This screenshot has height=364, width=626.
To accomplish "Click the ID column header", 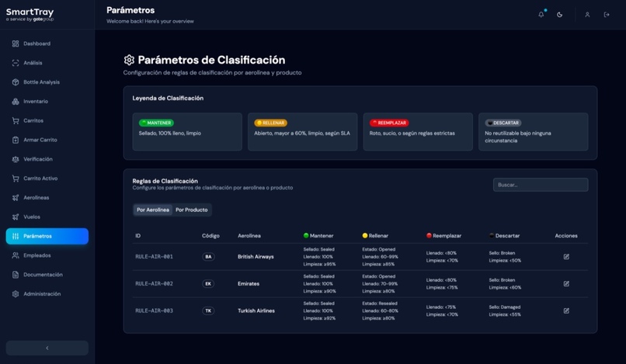I will (137, 236).
